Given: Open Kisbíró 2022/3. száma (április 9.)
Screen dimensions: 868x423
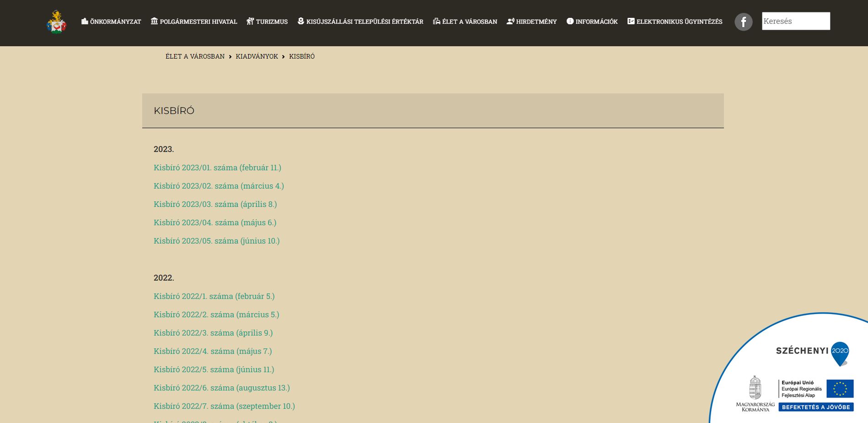Looking at the screenshot, I should [213, 333].
